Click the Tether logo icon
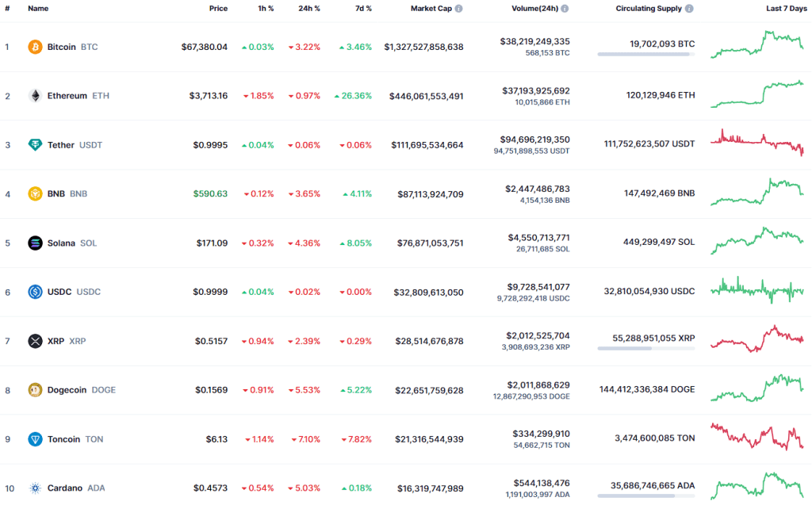812x505 pixels. pos(35,145)
